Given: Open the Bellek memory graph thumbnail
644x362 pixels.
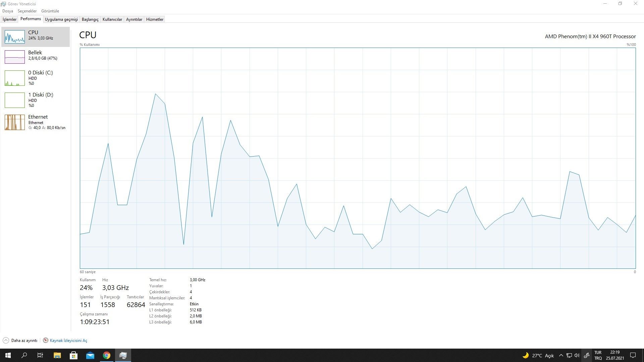Looking at the screenshot, I should click(x=14, y=57).
